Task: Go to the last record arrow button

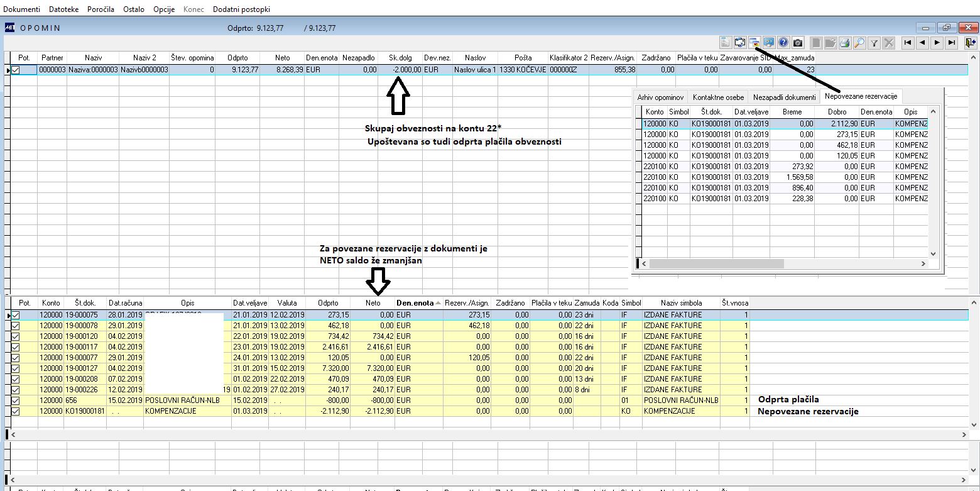Action: point(952,42)
